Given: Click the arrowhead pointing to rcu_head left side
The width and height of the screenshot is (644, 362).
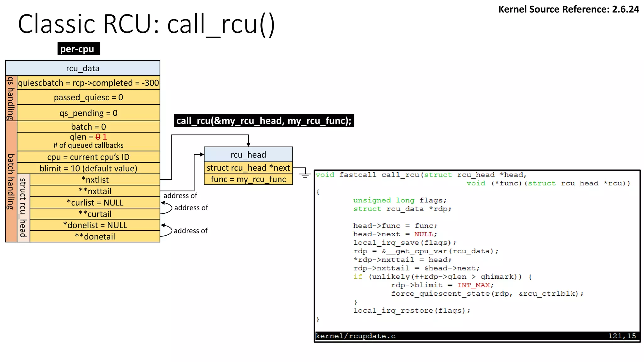Looking at the screenshot, I should click(202, 154).
